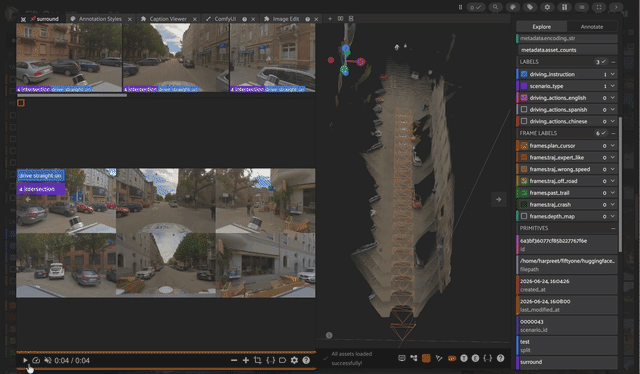
Task: Expand the driving_actions_english field arrow
Action: (x=613, y=98)
